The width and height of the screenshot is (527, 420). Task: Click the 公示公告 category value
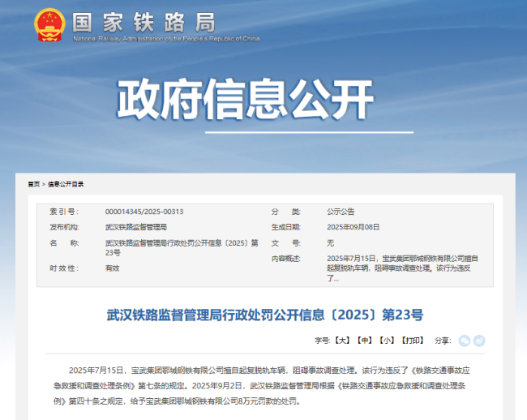[x=341, y=211]
